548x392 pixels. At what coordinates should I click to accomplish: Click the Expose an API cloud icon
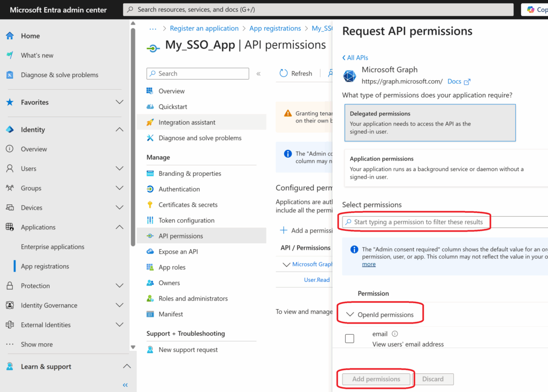pos(150,251)
